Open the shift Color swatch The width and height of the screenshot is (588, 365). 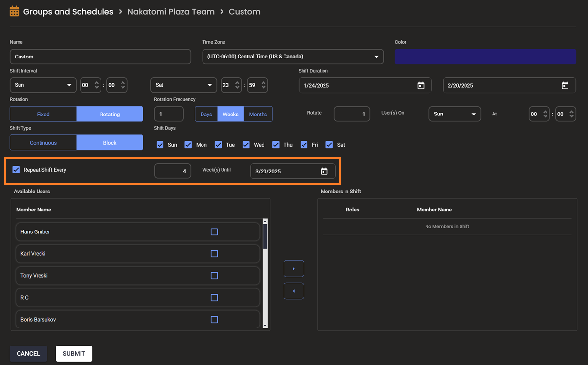[485, 57]
